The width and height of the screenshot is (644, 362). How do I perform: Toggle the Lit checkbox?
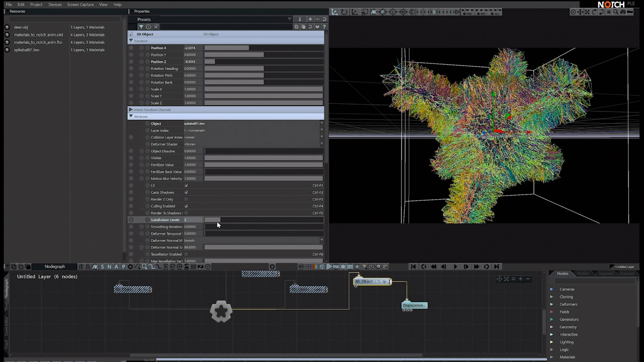click(x=186, y=185)
